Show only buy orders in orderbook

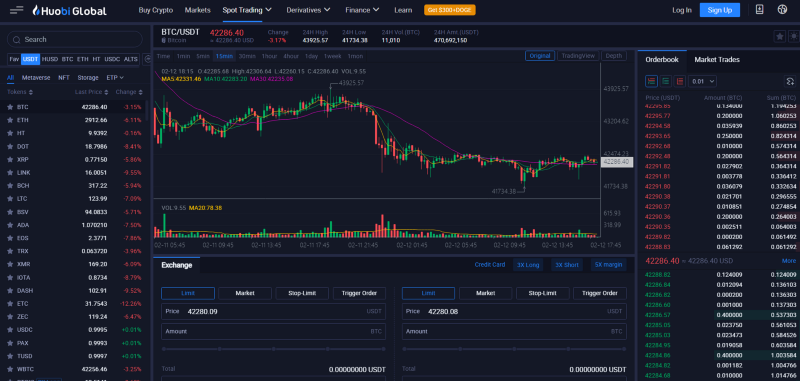(x=666, y=81)
